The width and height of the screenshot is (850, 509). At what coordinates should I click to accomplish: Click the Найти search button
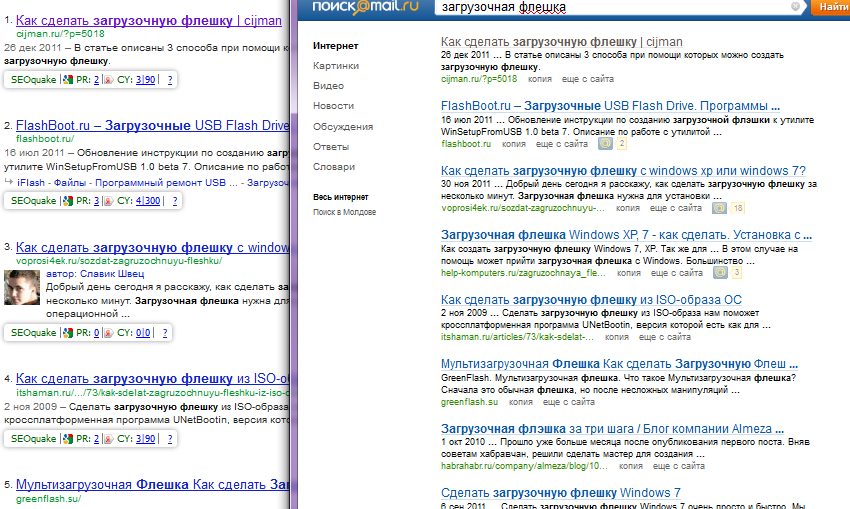pos(830,7)
